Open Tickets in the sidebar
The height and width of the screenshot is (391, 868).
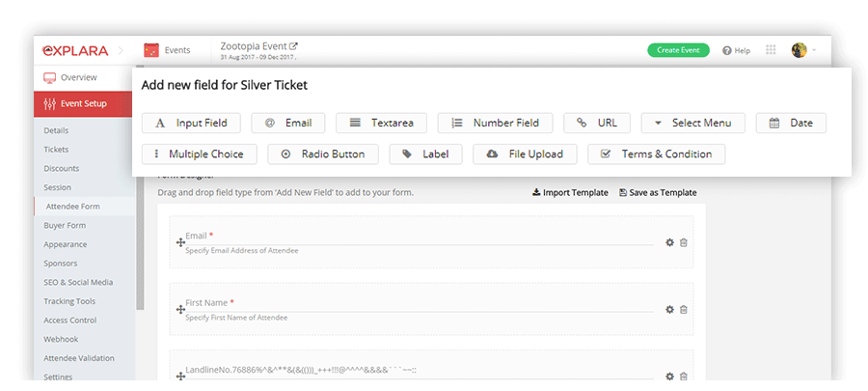coord(57,150)
